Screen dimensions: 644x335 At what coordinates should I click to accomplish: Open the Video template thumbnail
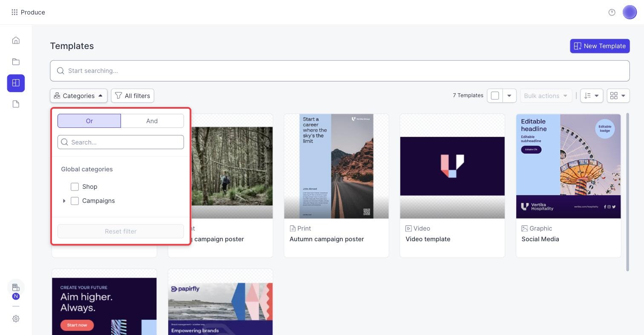point(452,166)
